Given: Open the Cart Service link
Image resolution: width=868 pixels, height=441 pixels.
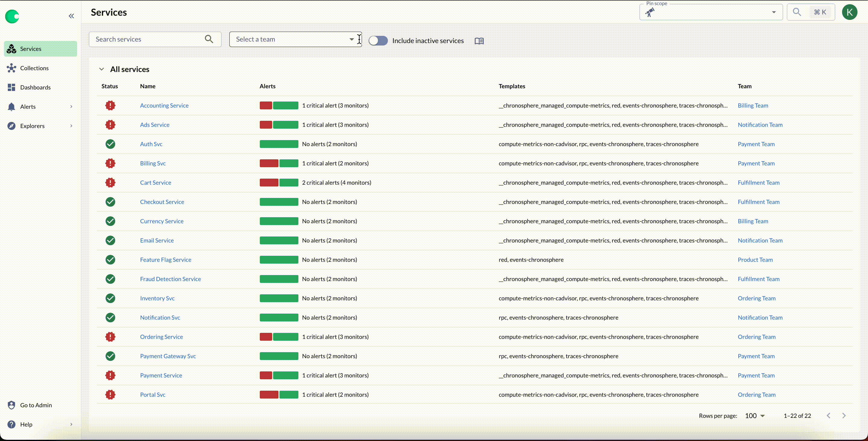Looking at the screenshot, I should [x=155, y=183].
